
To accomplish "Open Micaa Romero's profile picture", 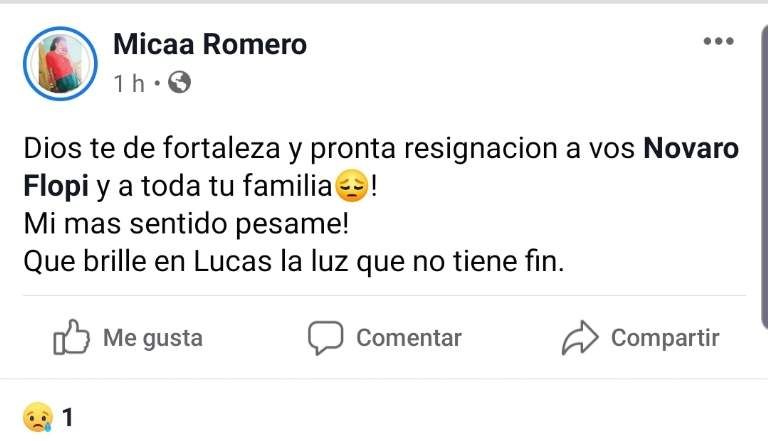I will 64,63.
